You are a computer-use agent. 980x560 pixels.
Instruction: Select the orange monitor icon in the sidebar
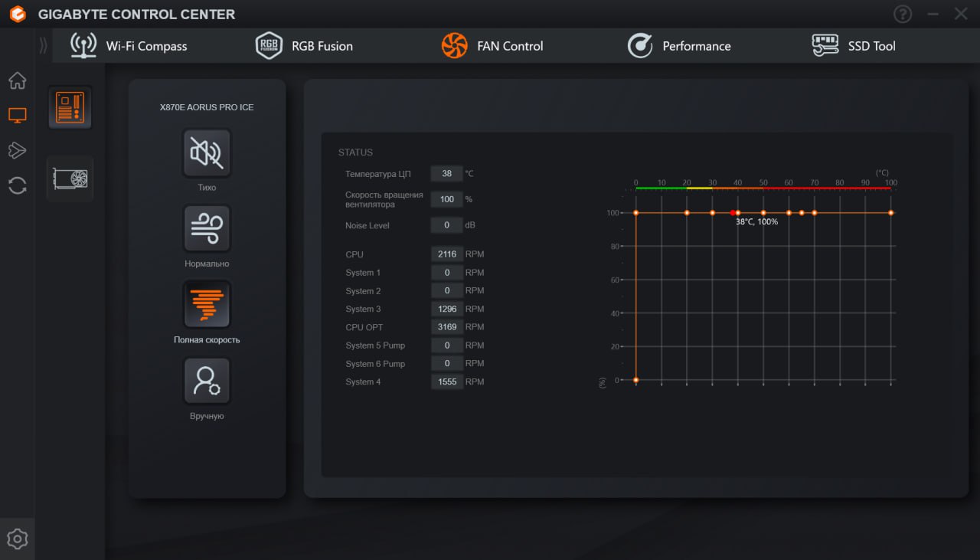click(17, 116)
